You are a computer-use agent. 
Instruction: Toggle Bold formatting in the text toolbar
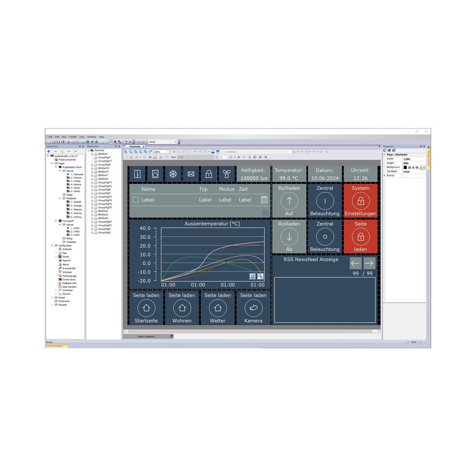coord(238,157)
